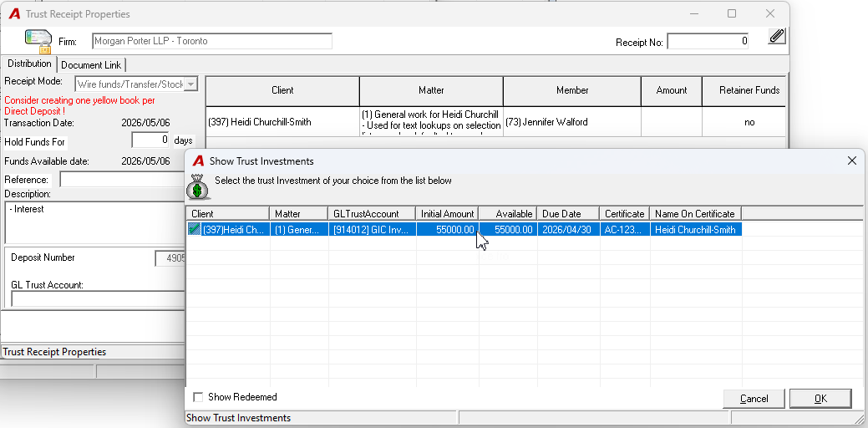Click the Member header in distribution grid
Screen dimensions: 868x428
[x=571, y=91]
